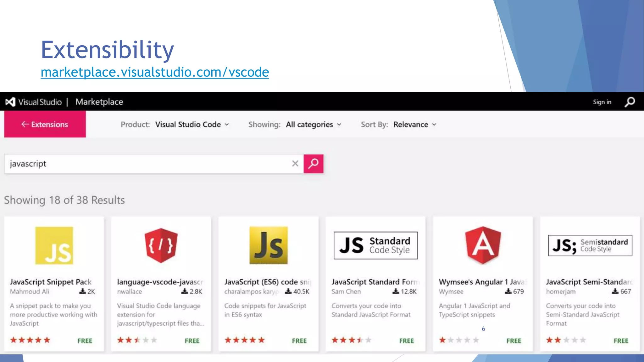Go back via Extensions button

(45, 124)
